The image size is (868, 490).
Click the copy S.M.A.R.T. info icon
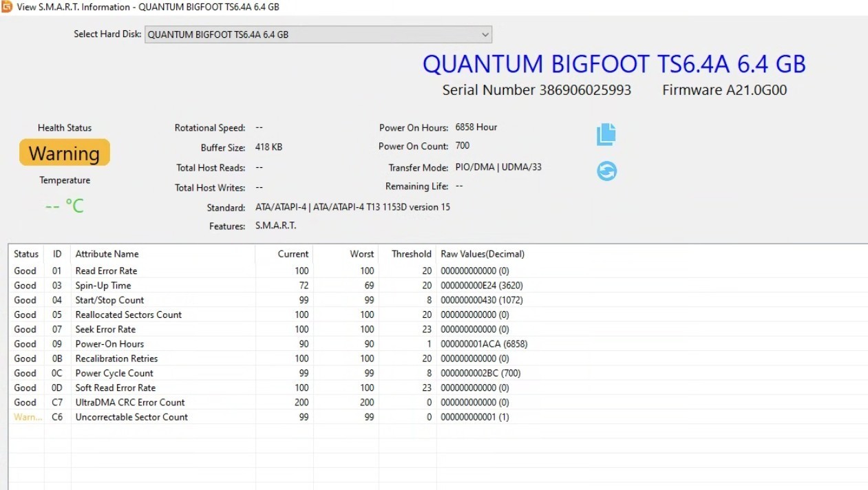[606, 134]
